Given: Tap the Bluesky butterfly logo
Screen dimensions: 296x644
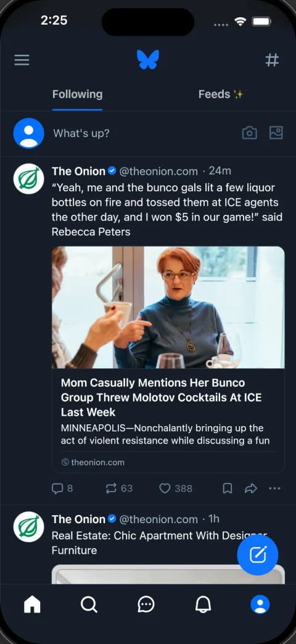Looking at the screenshot, I should pyautogui.click(x=148, y=60).
